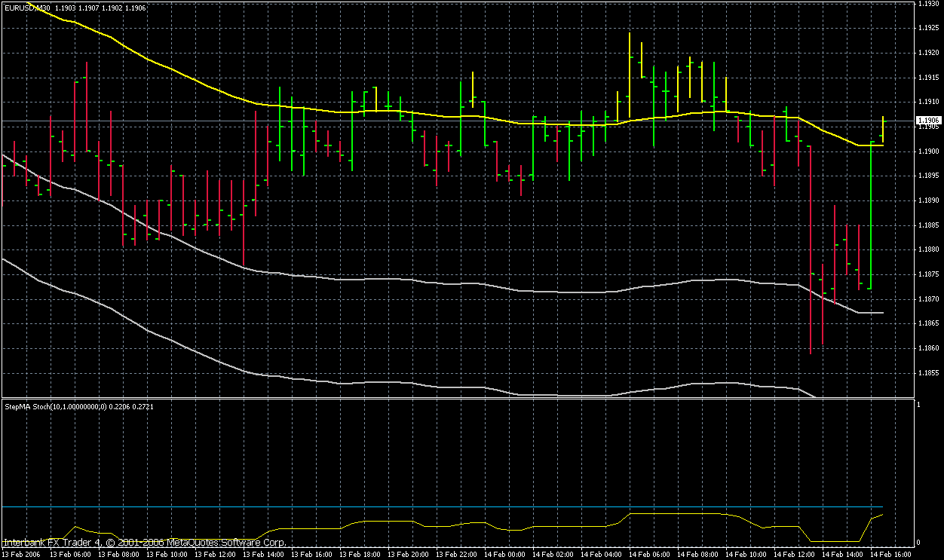Click the highest yellow bar near 1.1924

click(630, 75)
